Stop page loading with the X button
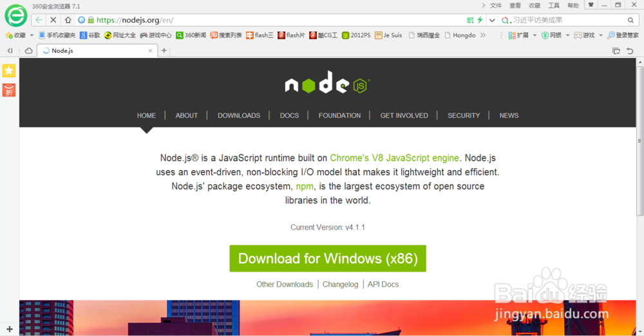The image size is (644, 336). tap(53, 20)
